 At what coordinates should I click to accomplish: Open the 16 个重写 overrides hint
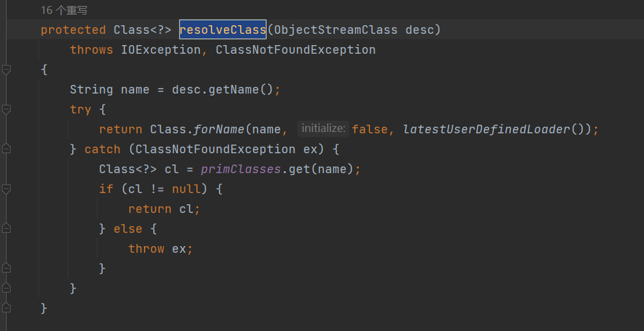(x=64, y=11)
